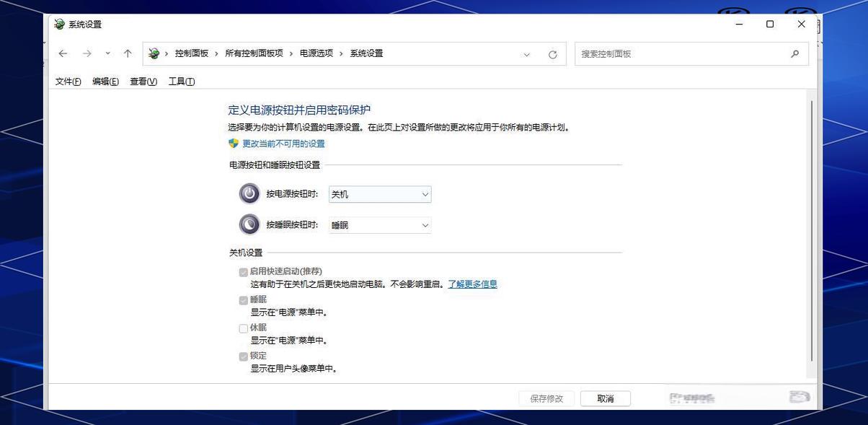Click the sleep button icon beside 按睡眠按钮时
868x425 pixels.
point(248,224)
